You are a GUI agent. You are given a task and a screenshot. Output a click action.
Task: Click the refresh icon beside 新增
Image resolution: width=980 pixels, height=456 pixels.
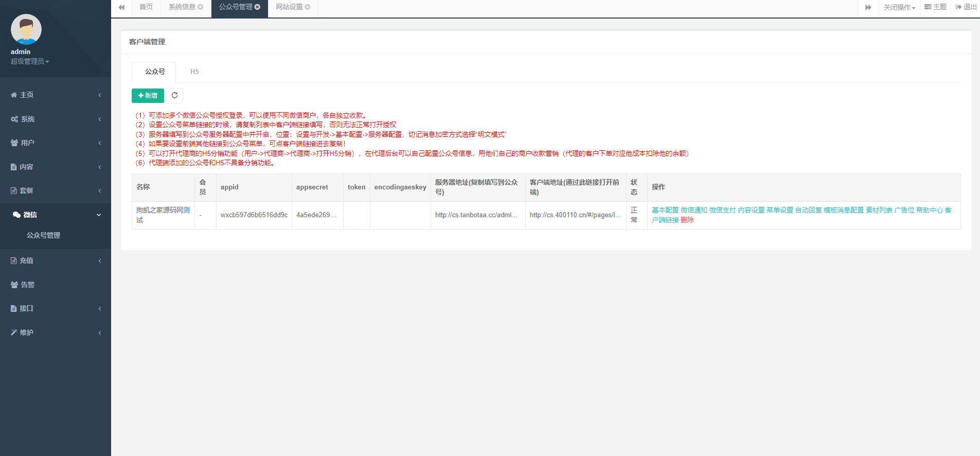click(x=174, y=95)
